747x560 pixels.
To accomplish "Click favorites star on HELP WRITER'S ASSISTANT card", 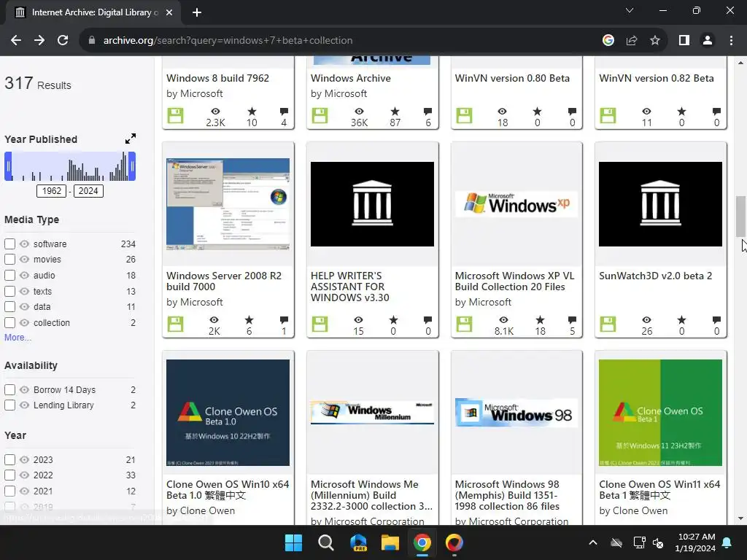I will (393, 320).
